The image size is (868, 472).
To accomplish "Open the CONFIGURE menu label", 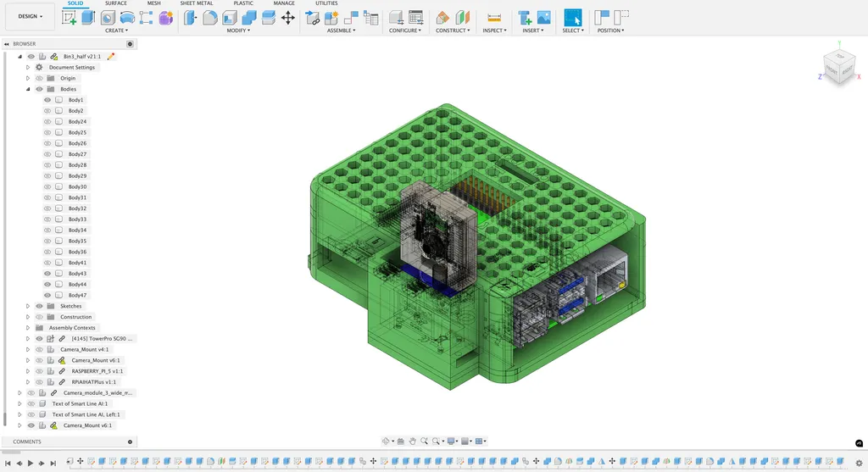I will (x=404, y=31).
